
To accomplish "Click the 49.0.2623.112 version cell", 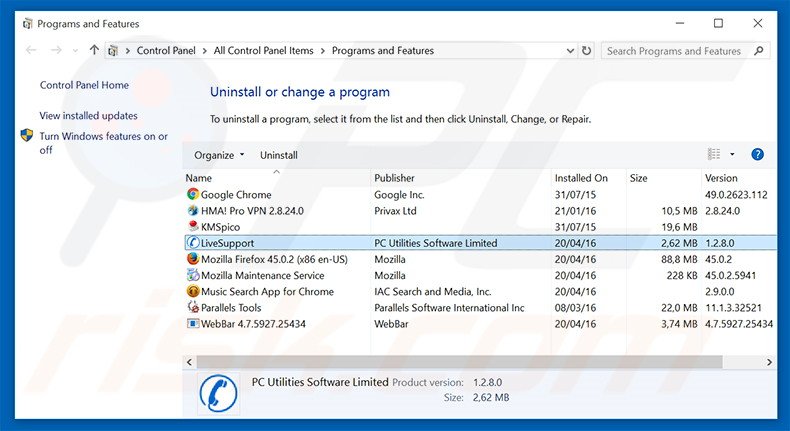I will point(736,195).
